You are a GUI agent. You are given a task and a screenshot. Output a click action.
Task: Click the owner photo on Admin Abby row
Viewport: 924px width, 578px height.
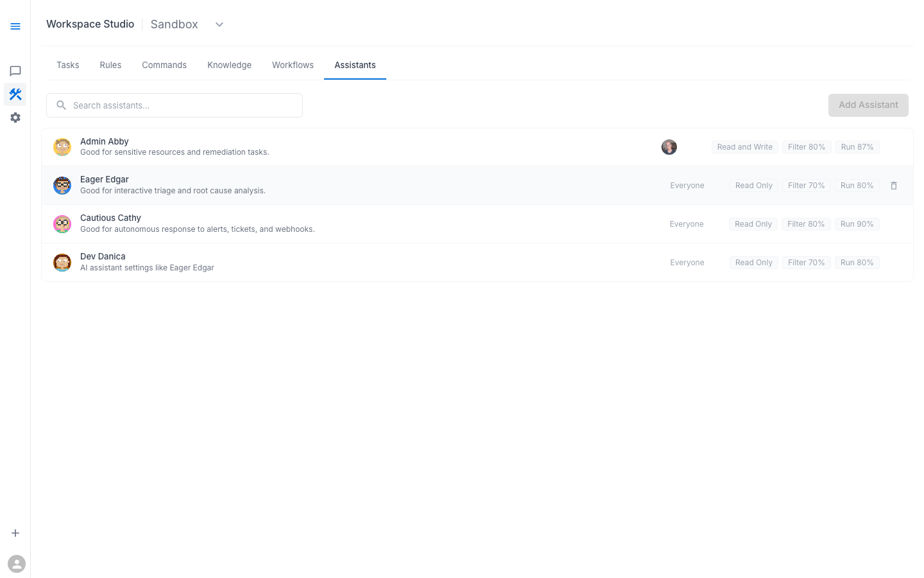coord(669,147)
